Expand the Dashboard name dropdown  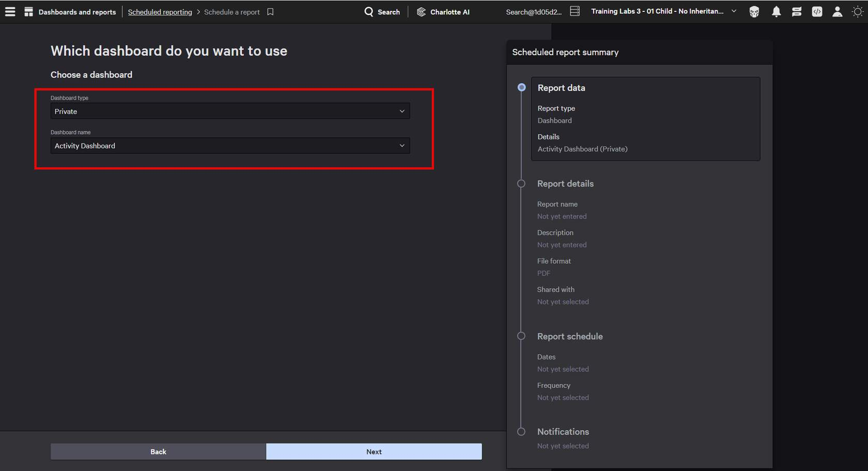pyautogui.click(x=230, y=146)
